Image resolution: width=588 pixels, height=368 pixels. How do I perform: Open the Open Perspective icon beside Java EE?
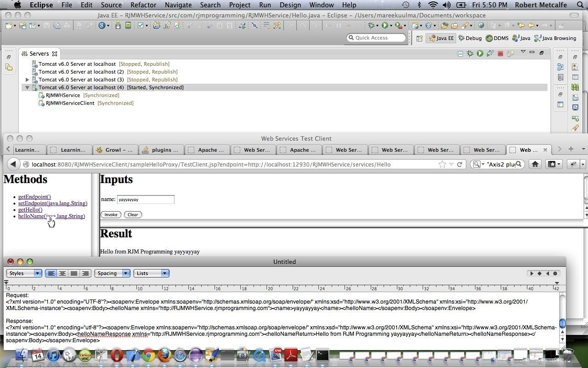pyautogui.click(x=419, y=38)
